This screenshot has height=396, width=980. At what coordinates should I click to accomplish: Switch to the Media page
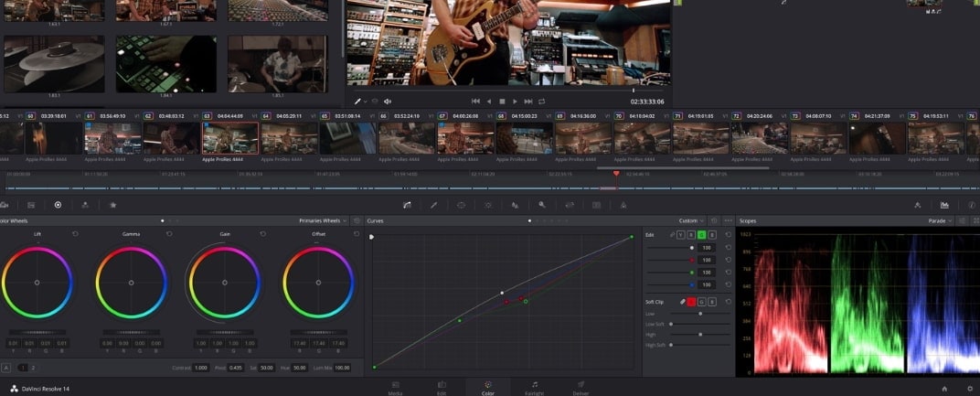[395, 387]
